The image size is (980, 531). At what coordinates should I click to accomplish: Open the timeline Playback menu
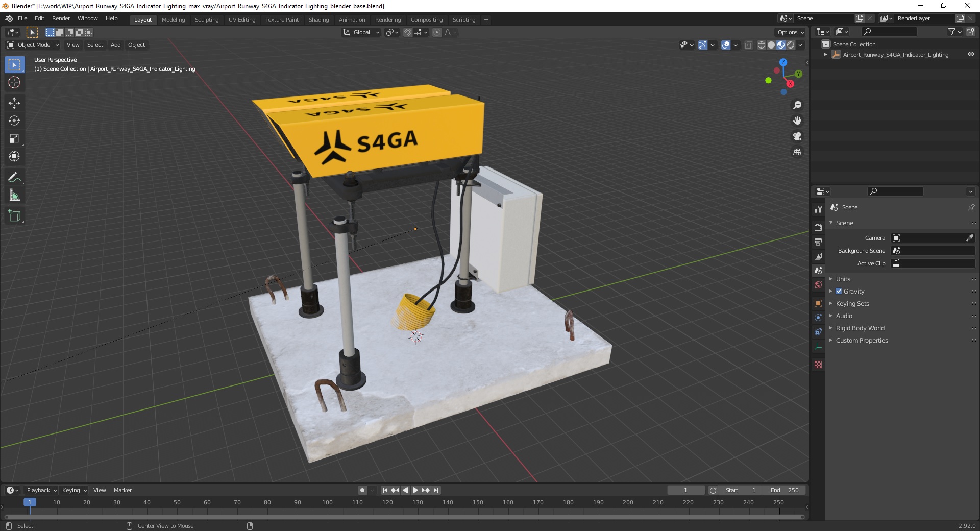click(41, 490)
